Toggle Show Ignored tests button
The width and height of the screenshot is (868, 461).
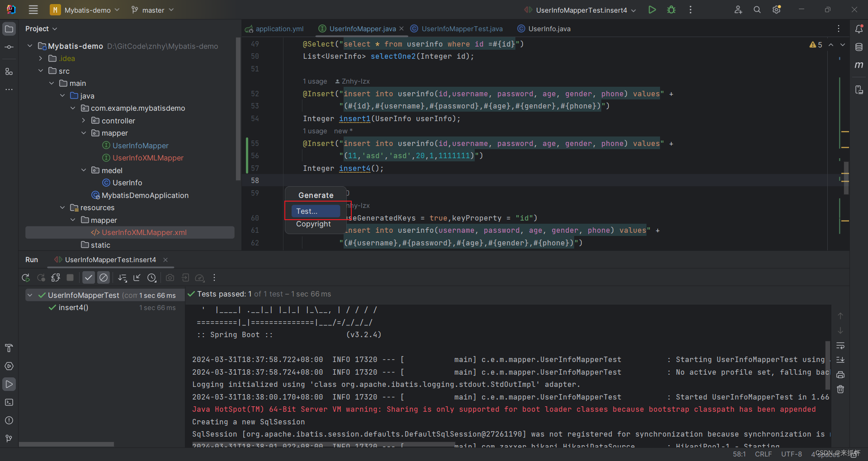[x=104, y=278]
